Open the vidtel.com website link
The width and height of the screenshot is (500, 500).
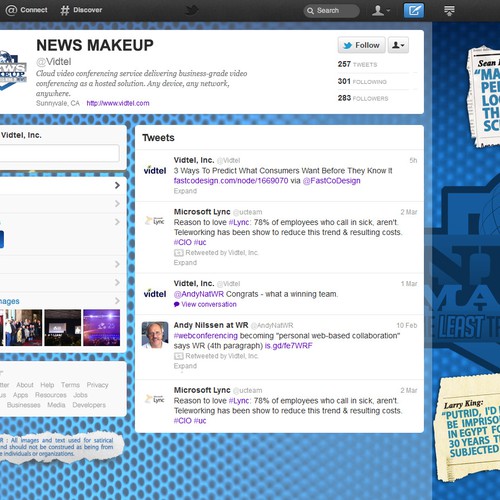[x=118, y=103]
